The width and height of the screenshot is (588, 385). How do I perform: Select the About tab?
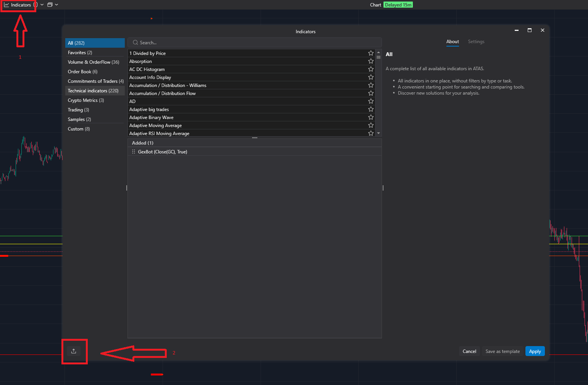click(453, 42)
